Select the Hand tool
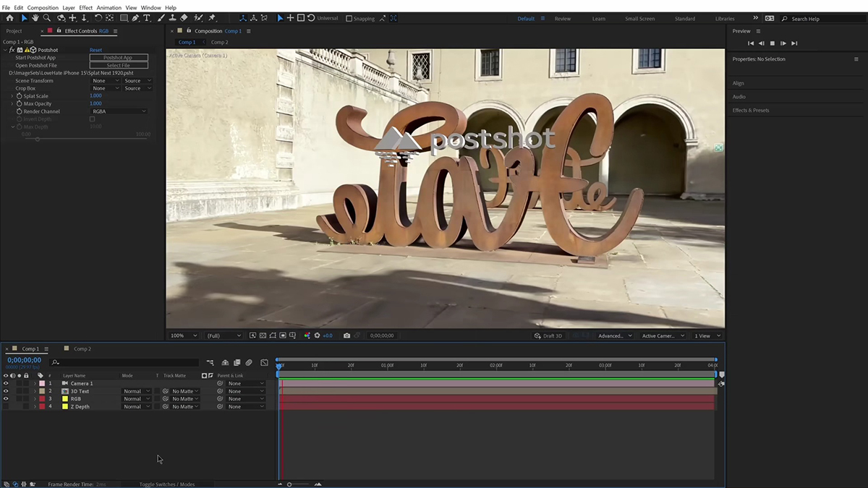 (35, 18)
